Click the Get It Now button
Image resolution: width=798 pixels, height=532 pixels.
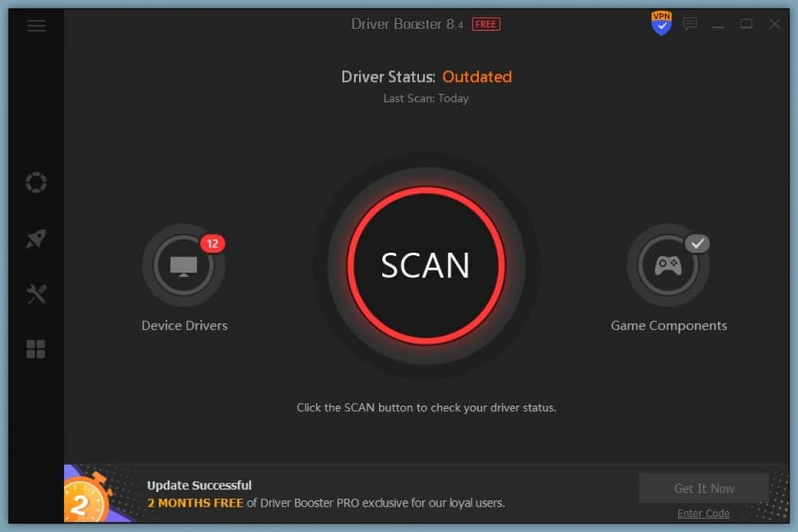[704, 488]
